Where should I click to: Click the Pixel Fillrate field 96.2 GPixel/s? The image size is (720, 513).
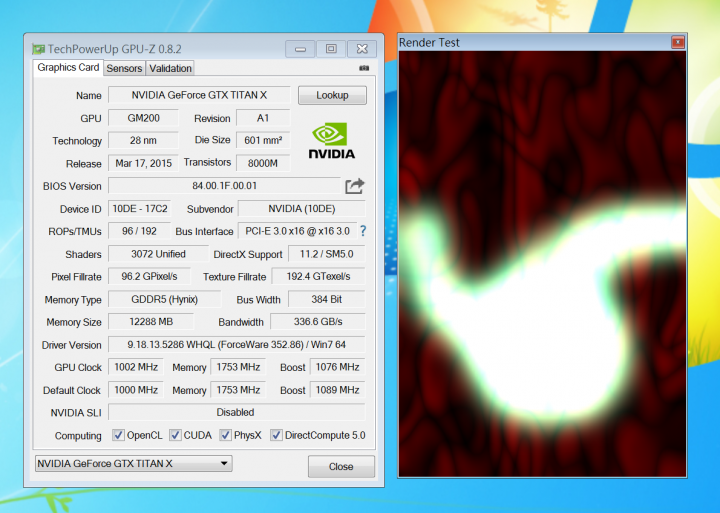pyautogui.click(x=149, y=276)
